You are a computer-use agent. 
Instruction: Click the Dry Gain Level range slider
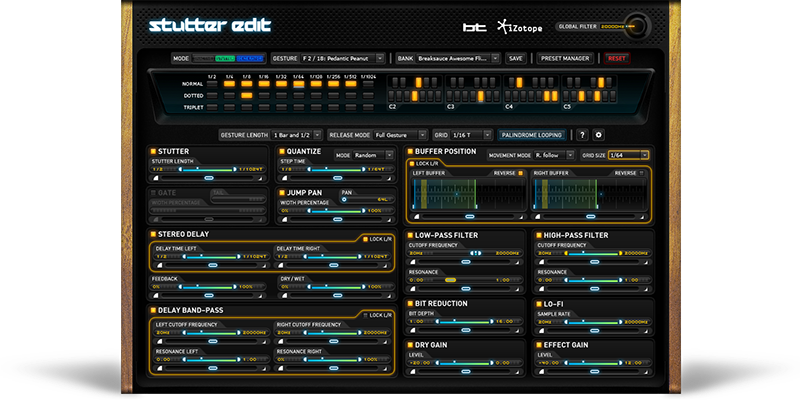465,363
